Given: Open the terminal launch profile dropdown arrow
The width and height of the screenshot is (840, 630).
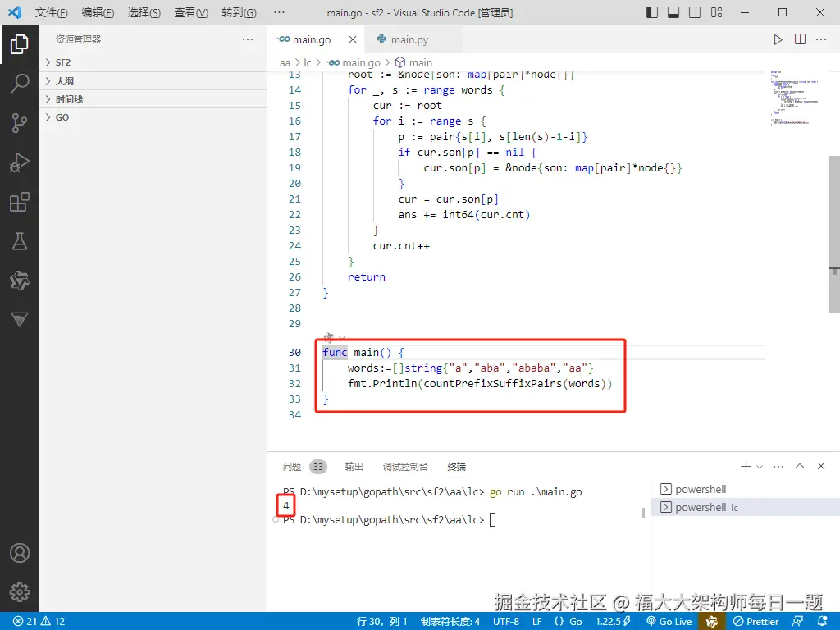Looking at the screenshot, I should [760, 467].
